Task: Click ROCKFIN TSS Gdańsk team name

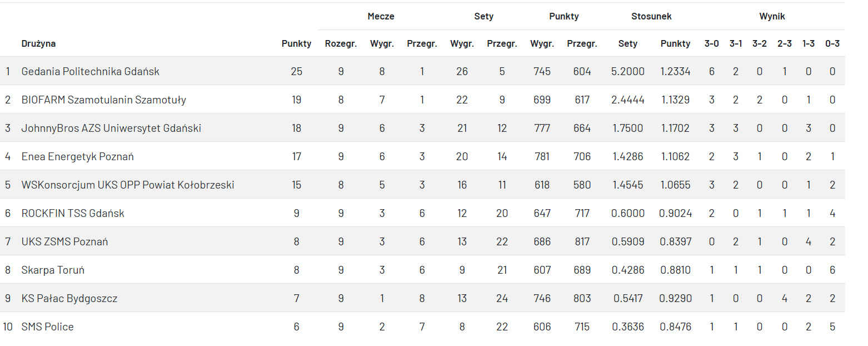Action: tap(73, 213)
